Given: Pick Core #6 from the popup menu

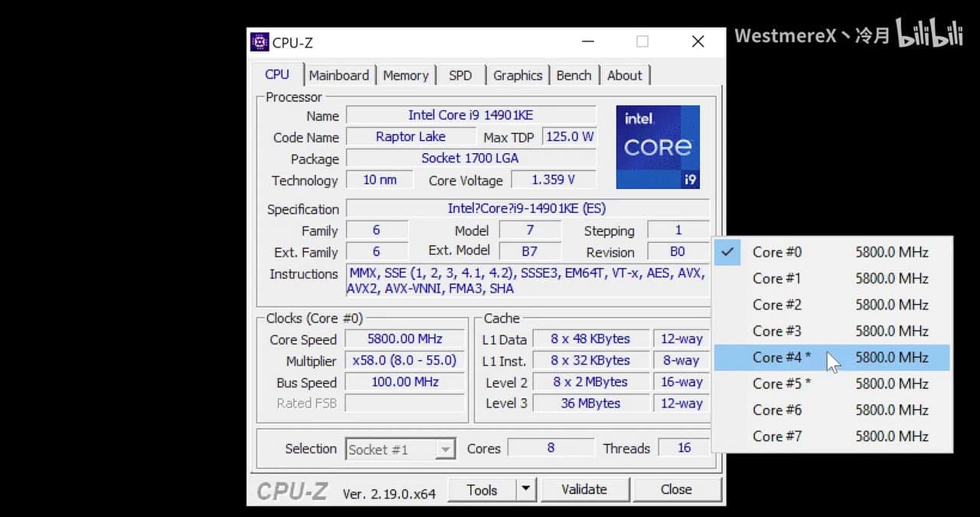Looking at the screenshot, I should coord(832,410).
